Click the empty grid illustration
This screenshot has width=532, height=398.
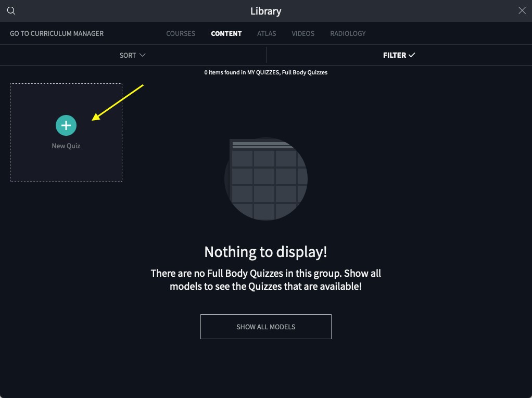tap(266, 178)
